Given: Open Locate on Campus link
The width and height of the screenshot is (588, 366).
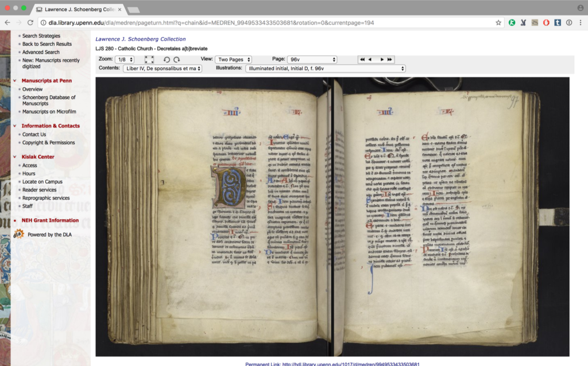Looking at the screenshot, I should (x=42, y=182).
